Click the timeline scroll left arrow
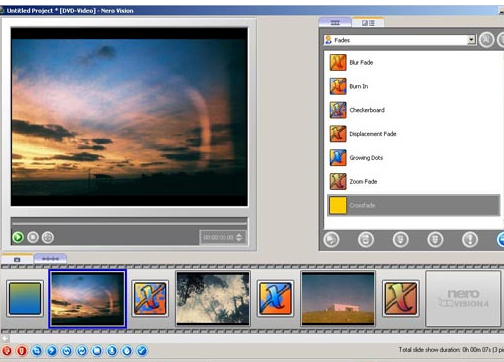 pos(5,338)
